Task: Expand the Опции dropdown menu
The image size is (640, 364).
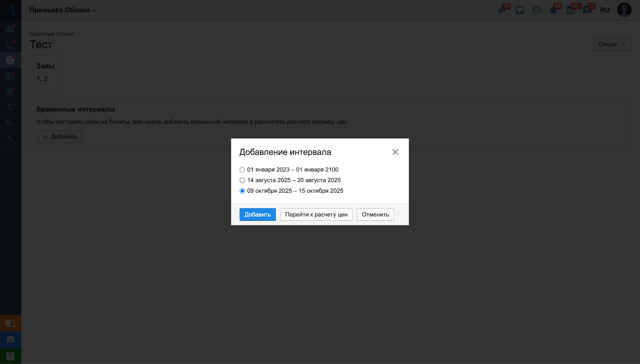Action: 612,44
